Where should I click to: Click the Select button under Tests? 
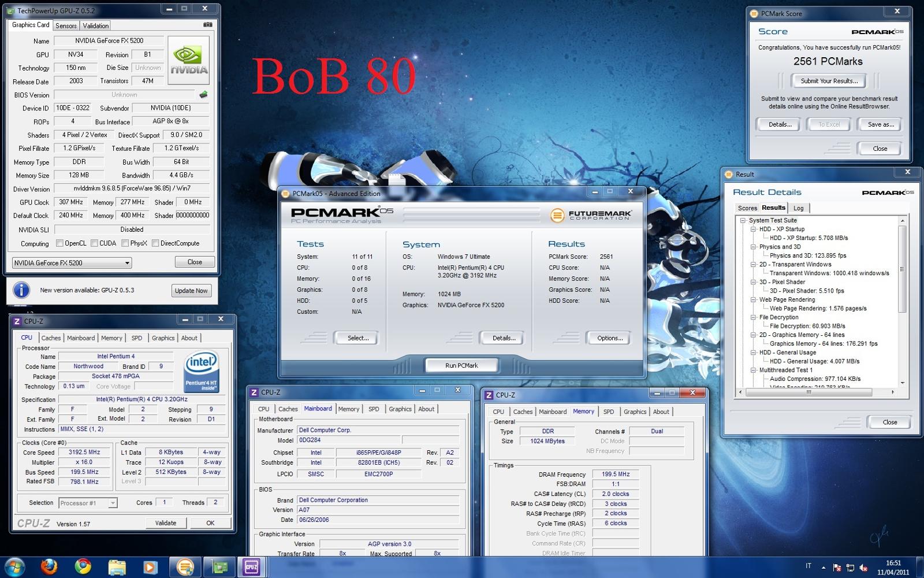coord(358,338)
